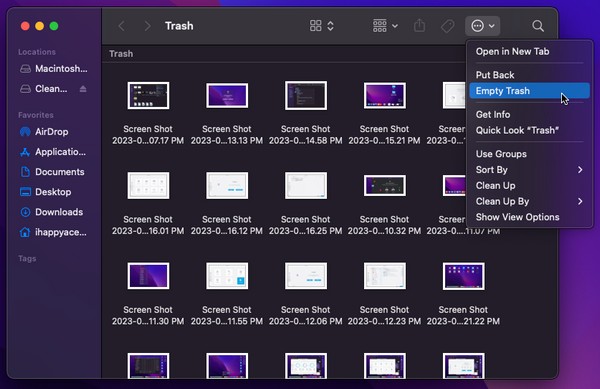Open ihappyace home folder
This screenshot has width=600, height=389.
click(x=54, y=232)
